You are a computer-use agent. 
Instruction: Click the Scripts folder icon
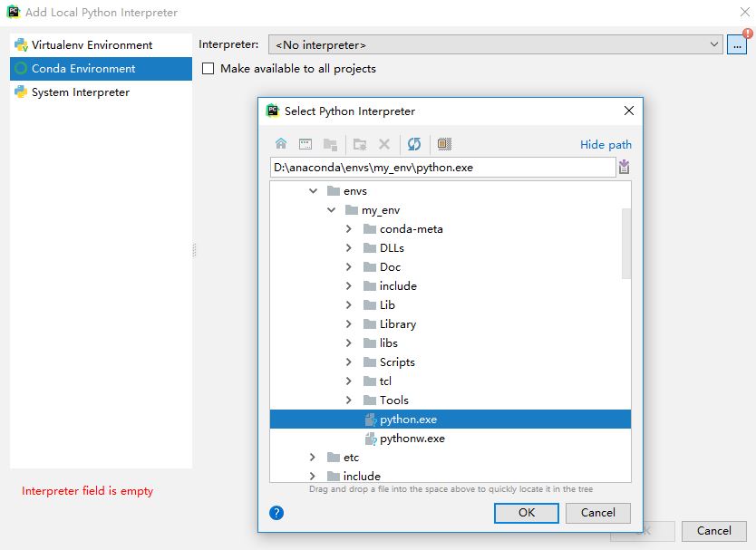(370, 362)
